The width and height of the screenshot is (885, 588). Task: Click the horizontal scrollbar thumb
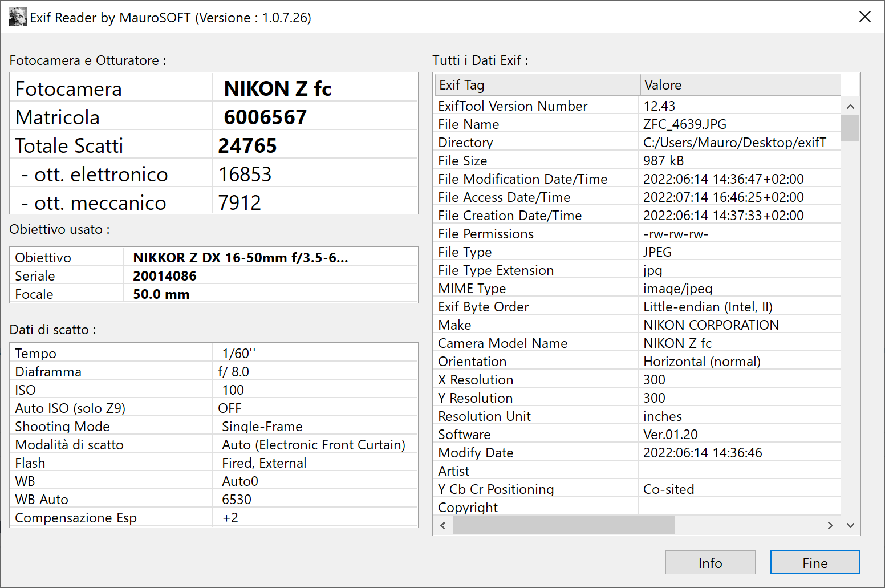point(563,525)
